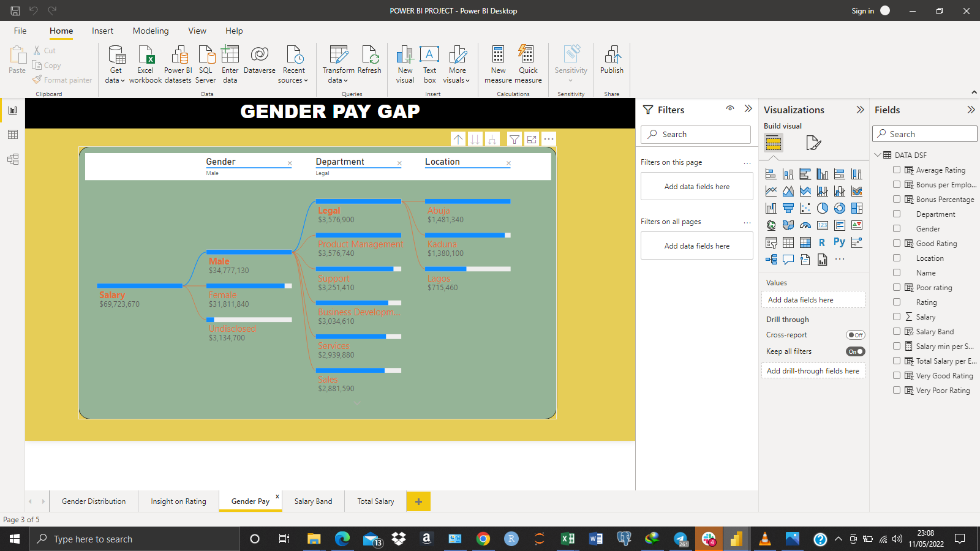The width and height of the screenshot is (980, 551).
Task: Select the pie chart visual icon
Action: pyautogui.click(x=823, y=208)
